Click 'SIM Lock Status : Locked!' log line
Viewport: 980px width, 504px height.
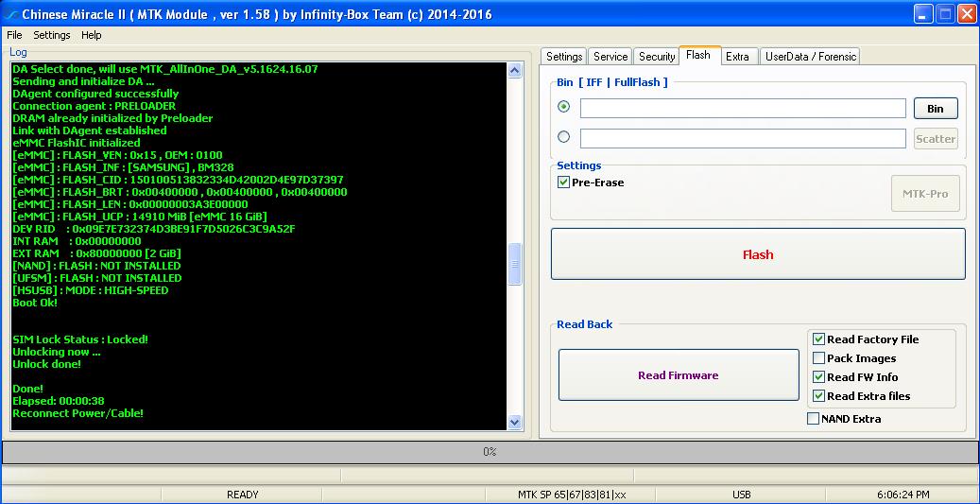80,339
